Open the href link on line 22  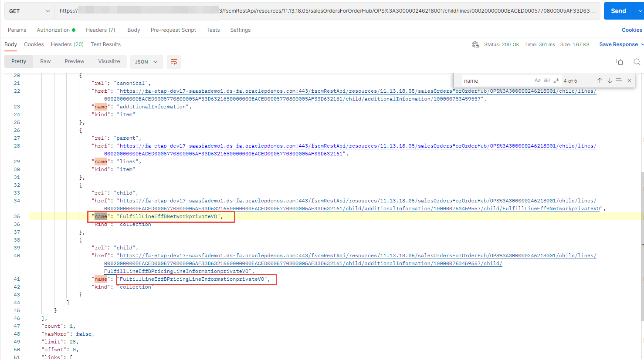tap(350, 95)
